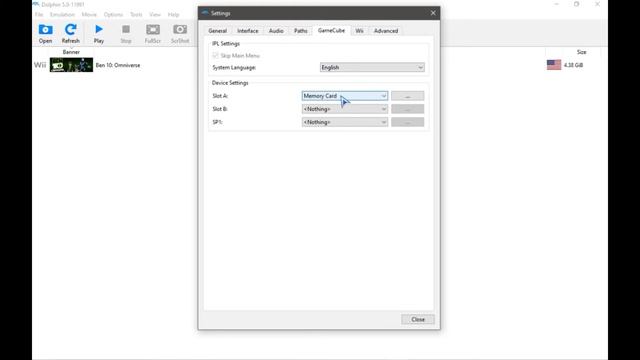Maximize the Dolphin main window
The image size is (640, 360).
[576, 4]
